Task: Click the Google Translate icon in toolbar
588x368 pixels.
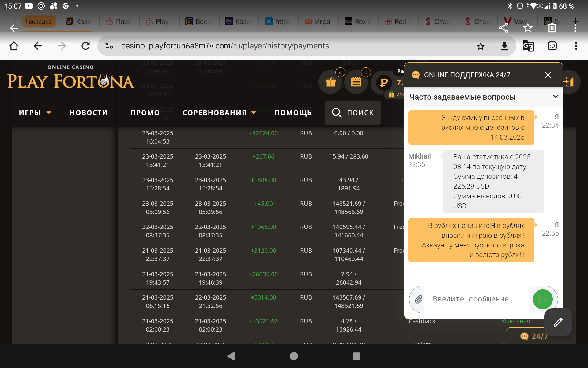Action: [528, 46]
